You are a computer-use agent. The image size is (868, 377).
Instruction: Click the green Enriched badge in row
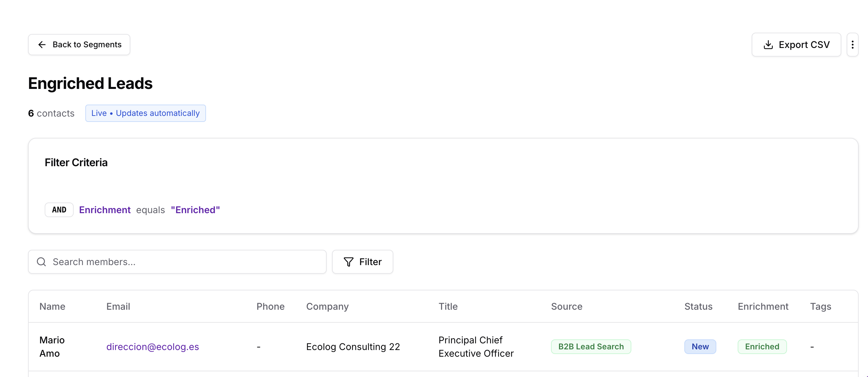(762, 347)
